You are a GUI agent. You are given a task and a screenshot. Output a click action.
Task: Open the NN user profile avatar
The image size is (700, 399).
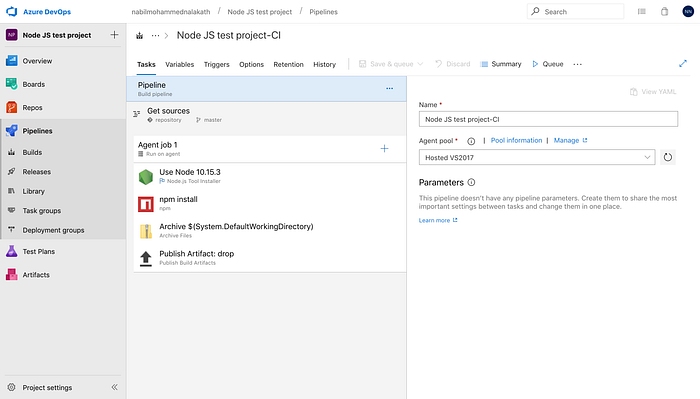click(x=688, y=12)
